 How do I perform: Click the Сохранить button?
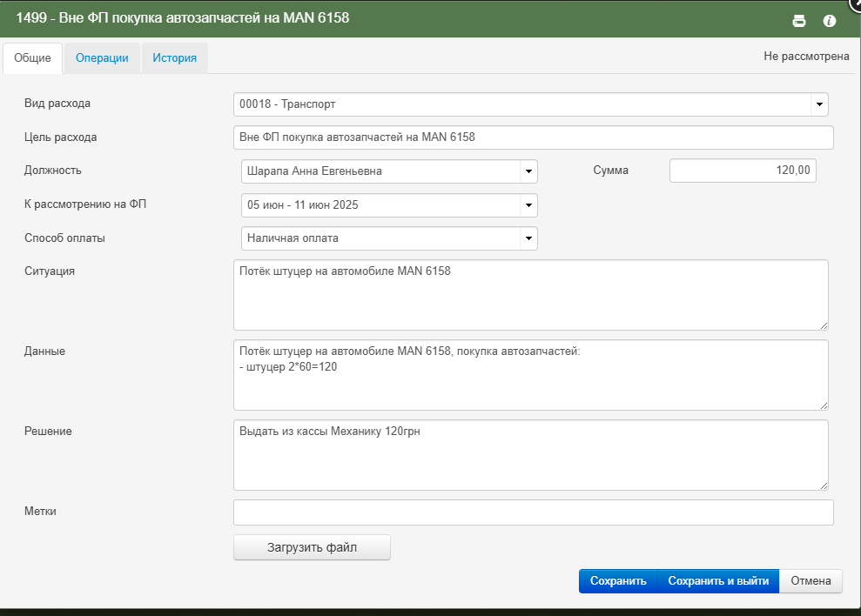point(618,581)
